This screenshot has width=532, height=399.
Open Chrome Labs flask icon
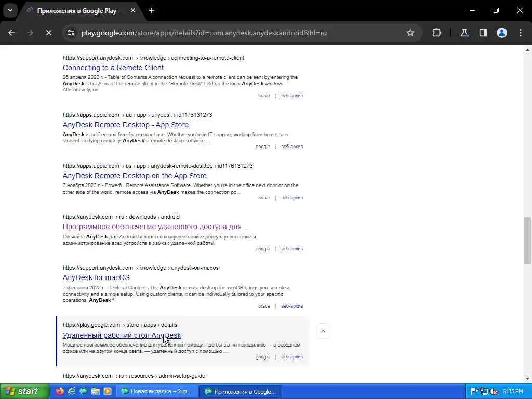(x=464, y=33)
